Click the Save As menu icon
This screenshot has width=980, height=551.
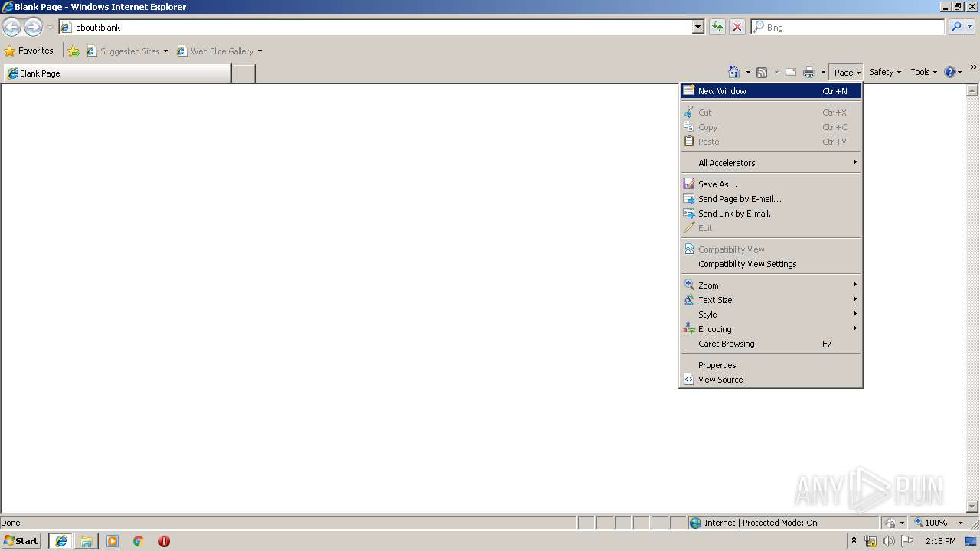pyautogui.click(x=689, y=184)
